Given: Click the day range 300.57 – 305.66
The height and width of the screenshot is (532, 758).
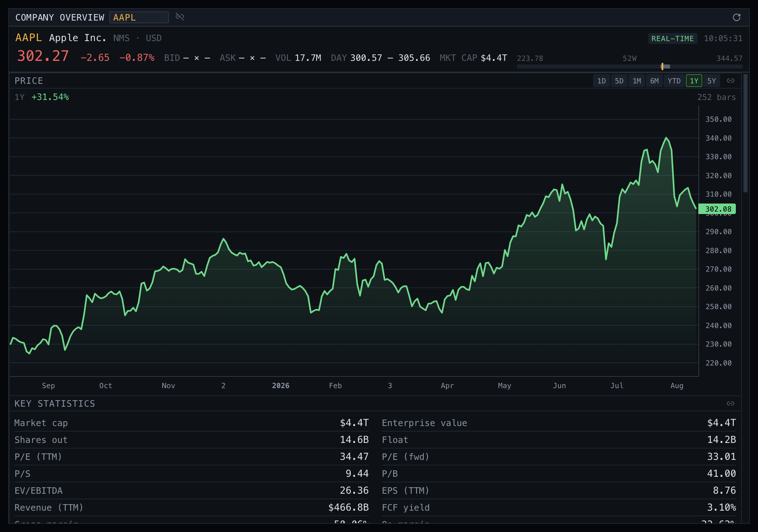Looking at the screenshot, I should coord(390,58).
